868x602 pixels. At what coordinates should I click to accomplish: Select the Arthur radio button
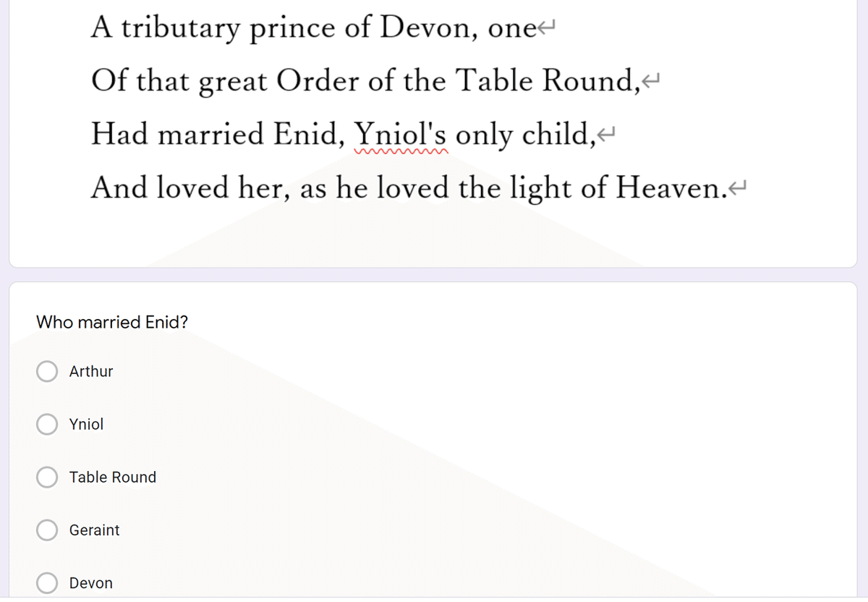(48, 371)
